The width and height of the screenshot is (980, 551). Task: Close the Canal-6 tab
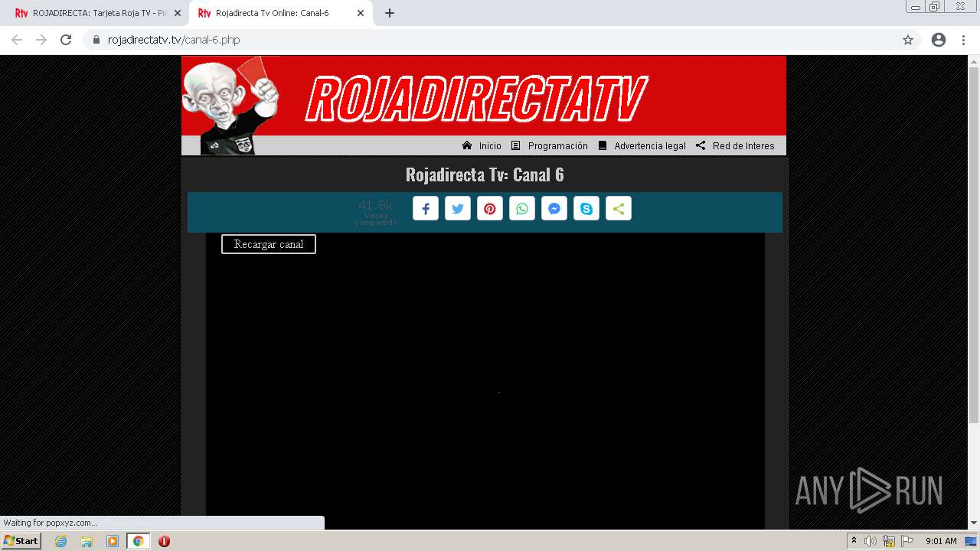click(360, 13)
